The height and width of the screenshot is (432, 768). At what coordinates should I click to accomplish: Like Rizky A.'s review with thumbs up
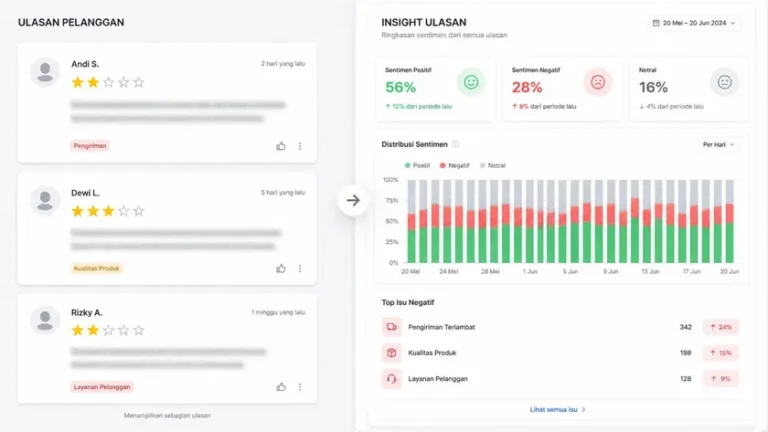click(281, 387)
